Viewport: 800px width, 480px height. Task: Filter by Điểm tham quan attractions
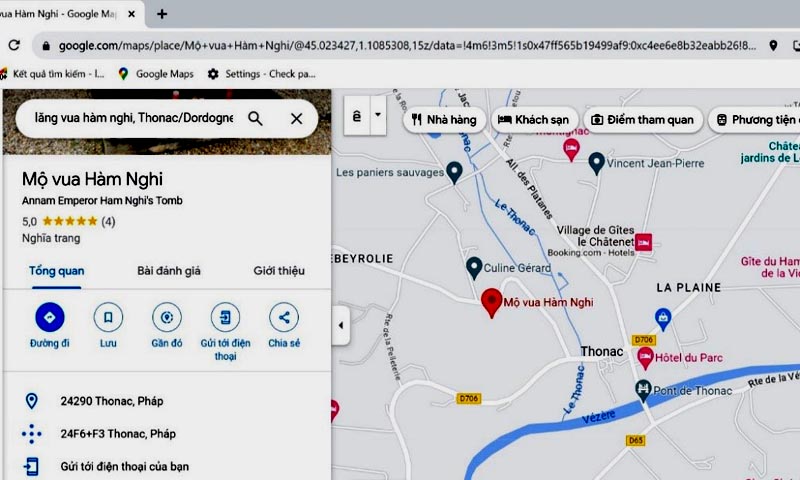coord(643,120)
